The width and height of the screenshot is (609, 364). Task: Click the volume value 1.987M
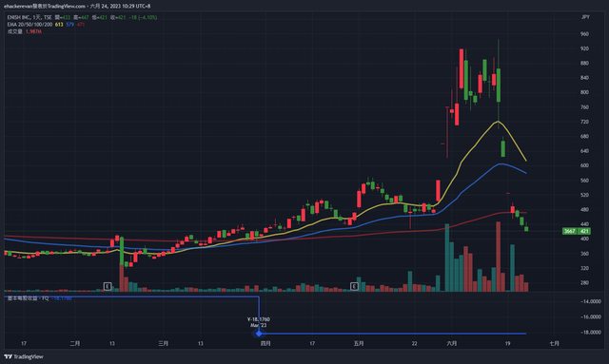point(34,31)
